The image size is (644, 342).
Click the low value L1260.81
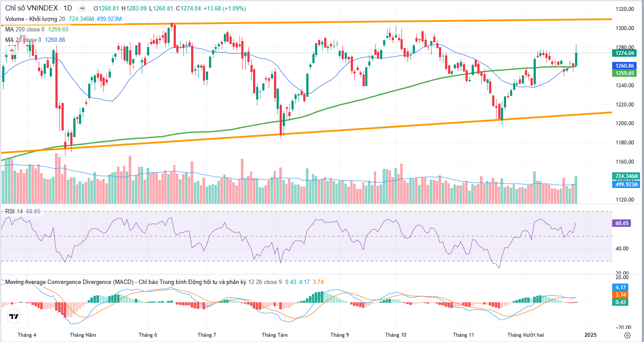(x=161, y=8)
